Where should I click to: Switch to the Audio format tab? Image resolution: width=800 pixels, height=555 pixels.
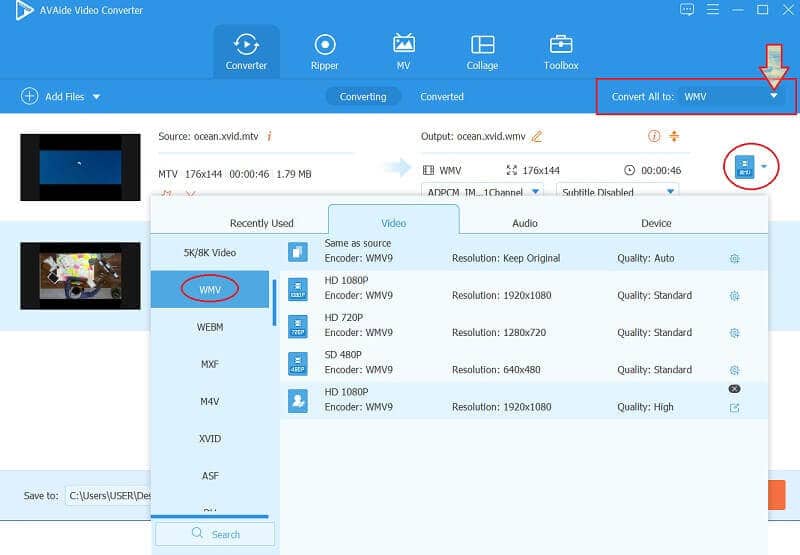click(x=524, y=223)
